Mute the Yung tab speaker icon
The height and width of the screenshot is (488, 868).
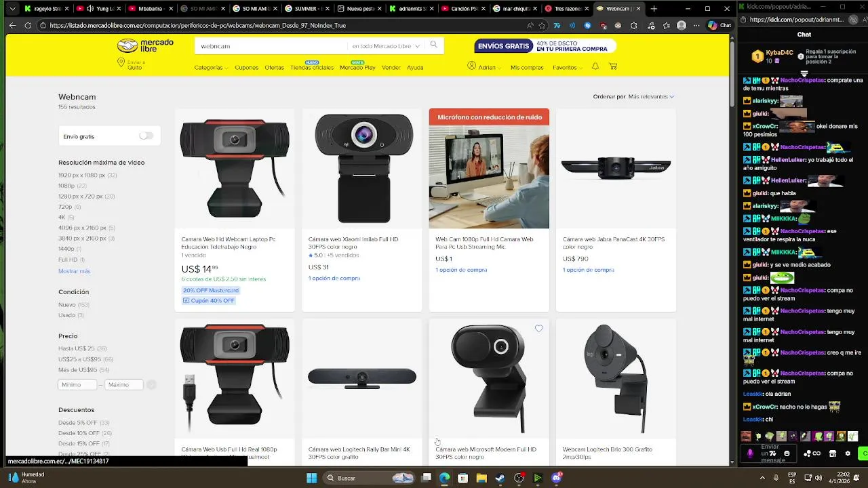click(x=90, y=9)
